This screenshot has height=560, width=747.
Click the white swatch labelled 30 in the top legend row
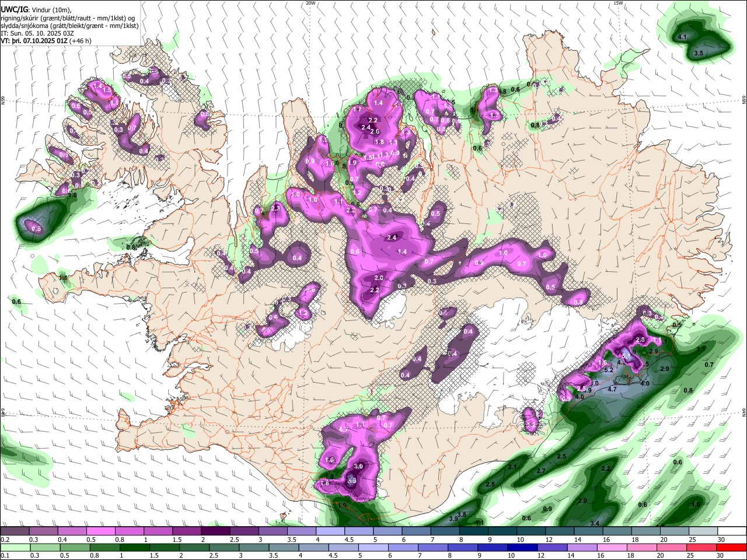coord(732,531)
